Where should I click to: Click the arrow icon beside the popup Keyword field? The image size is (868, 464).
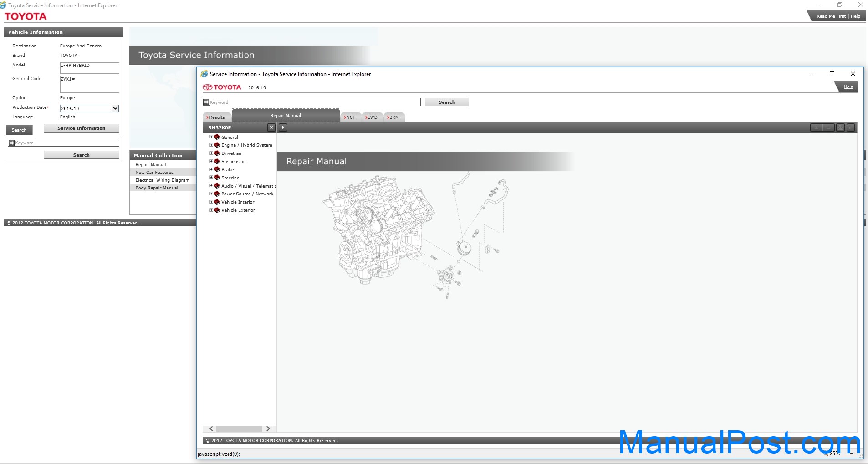[206, 102]
